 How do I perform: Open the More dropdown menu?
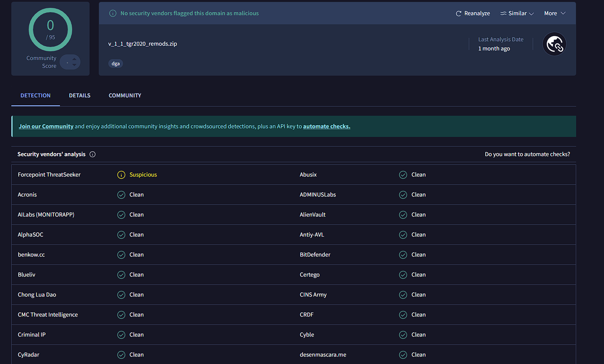coord(555,13)
